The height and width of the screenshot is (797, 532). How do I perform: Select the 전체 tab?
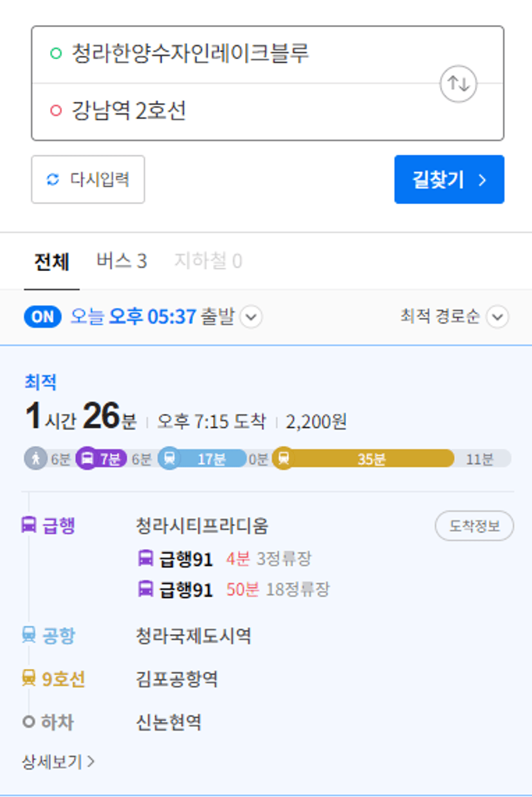click(51, 261)
